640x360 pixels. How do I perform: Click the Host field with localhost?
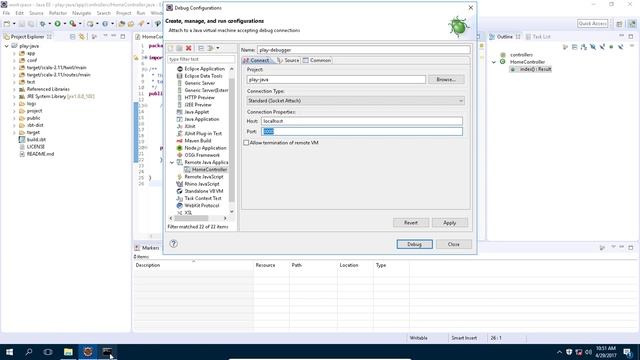click(x=362, y=121)
